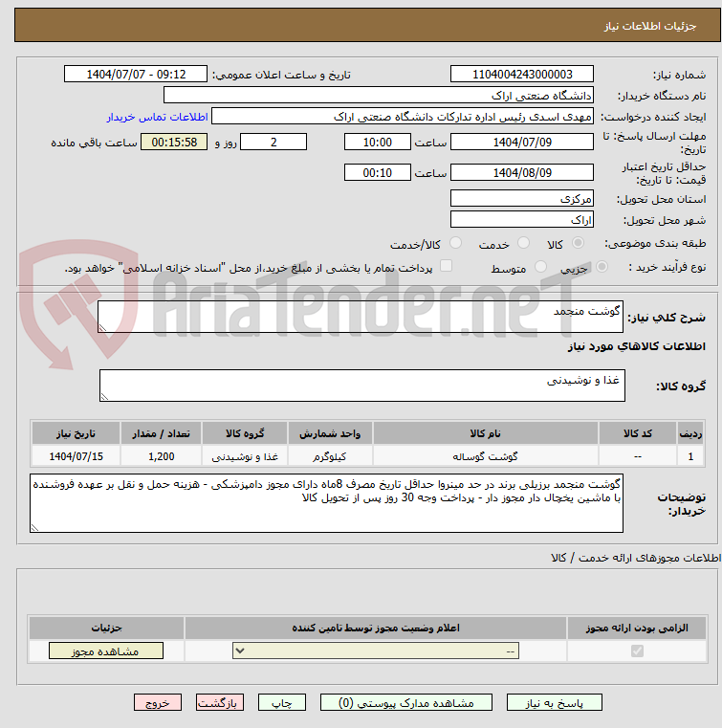Click the 'واحد شمارش' column header
The height and width of the screenshot is (728, 722).
[330, 433]
